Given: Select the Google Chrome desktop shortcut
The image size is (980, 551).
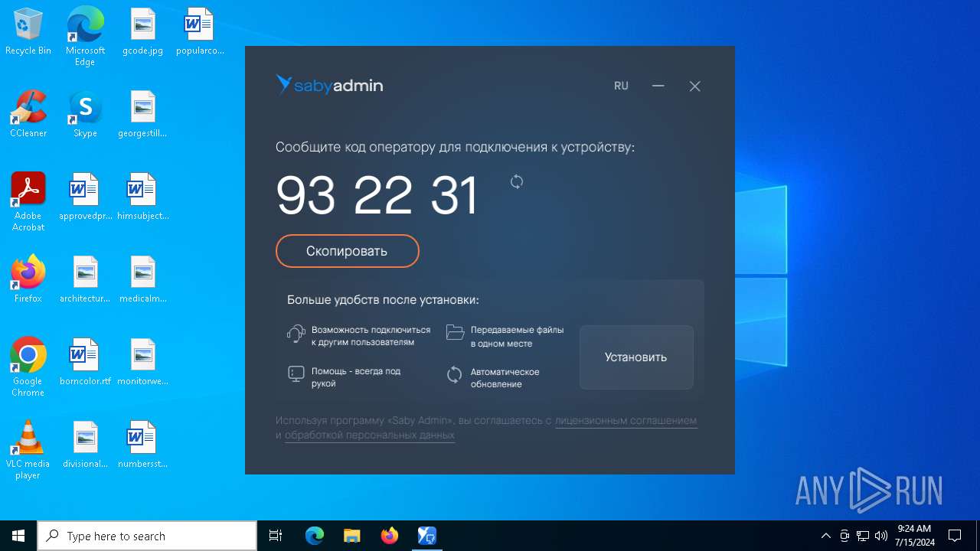Looking at the screenshot, I should [x=28, y=367].
